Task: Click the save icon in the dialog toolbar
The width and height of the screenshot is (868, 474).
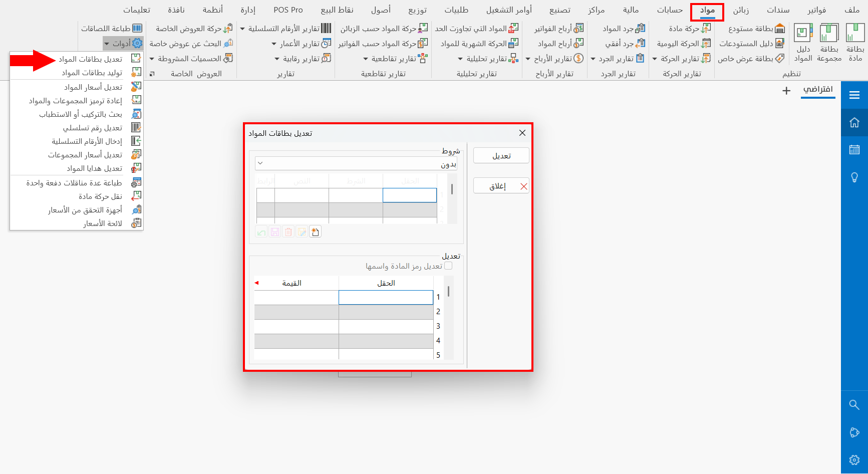Action: pyautogui.click(x=274, y=231)
